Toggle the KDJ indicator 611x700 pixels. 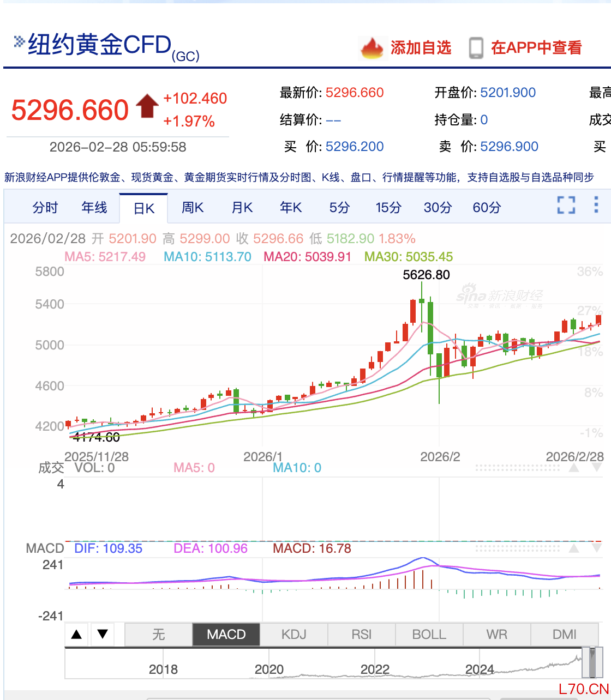click(x=293, y=634)
